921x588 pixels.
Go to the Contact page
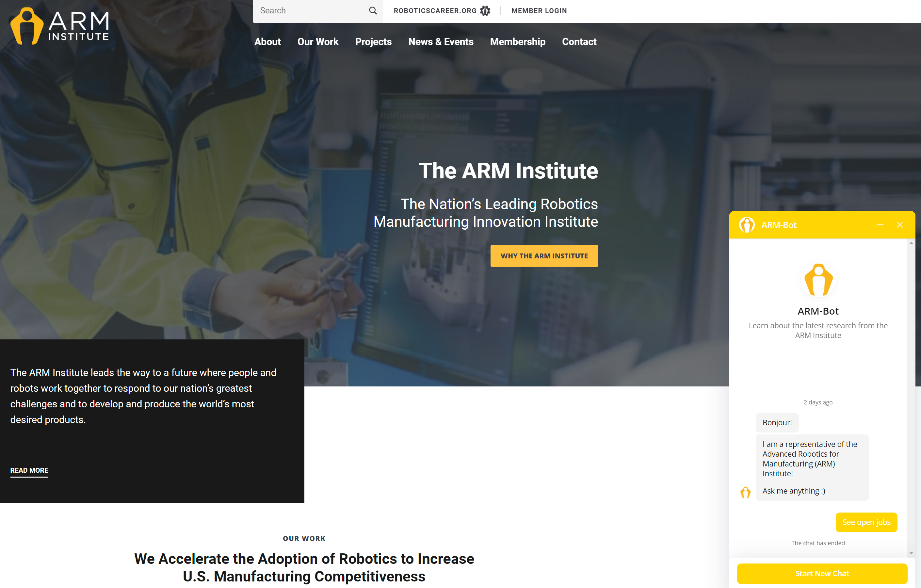click(x=579, y=42)
